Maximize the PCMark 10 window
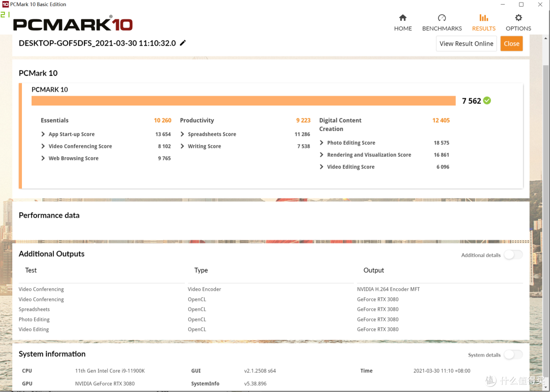Viewport: 550px width, 392px height. coord(521,5)
